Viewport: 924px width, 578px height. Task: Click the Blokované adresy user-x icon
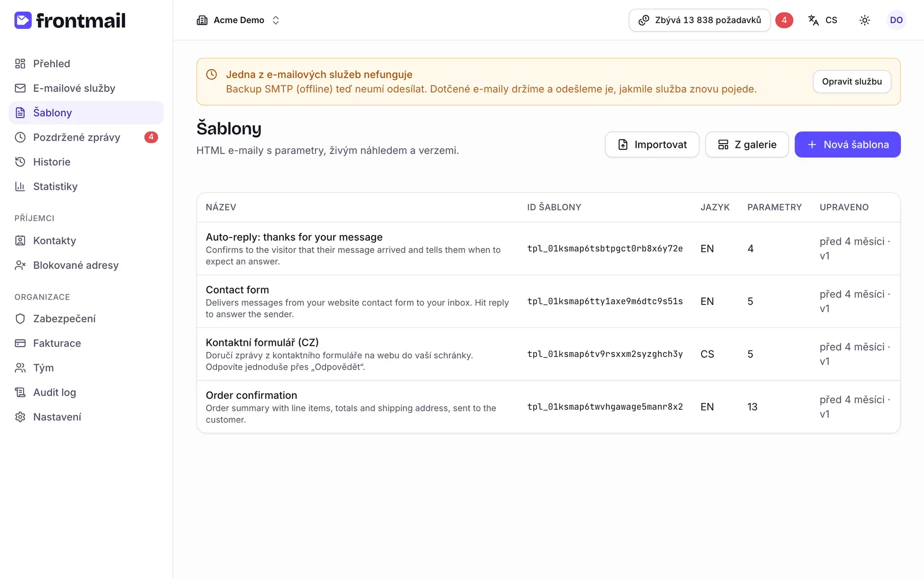coord(20,265)
